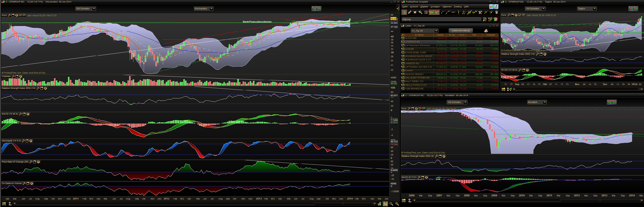Click the search instrument icon beside citigroup field
This screenshot has height=207, width=644.
coord(485,19)
